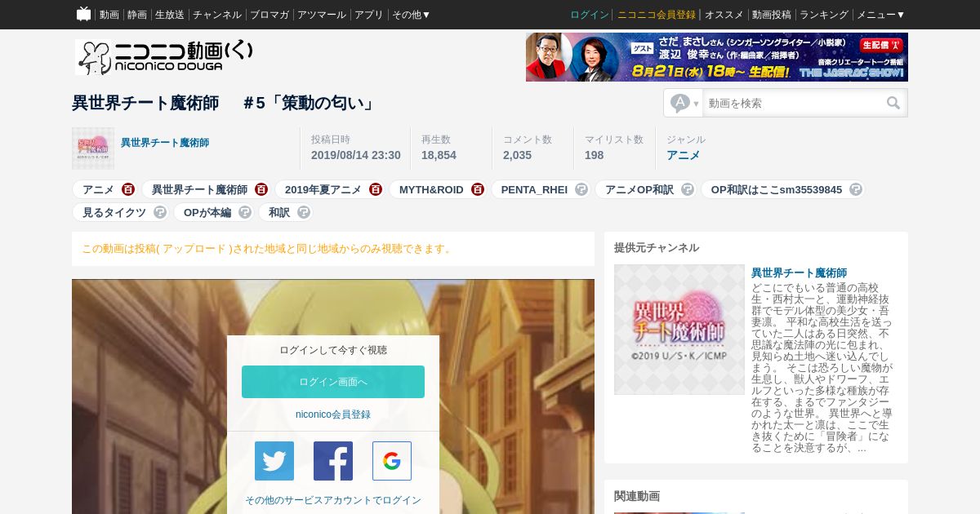The width and height of the screenshot is (980, 514).
Task: Open アツマール in the top navigation
Action: click(x=322, y=15)
